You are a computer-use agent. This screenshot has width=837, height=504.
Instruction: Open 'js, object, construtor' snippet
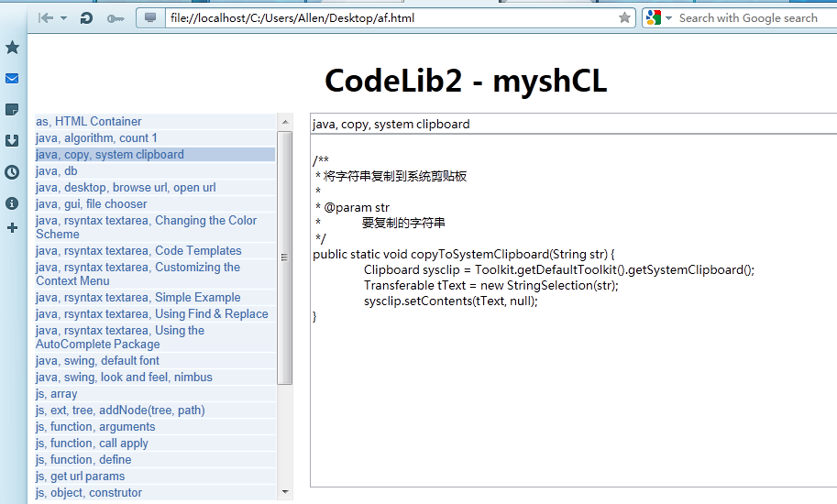155,493
